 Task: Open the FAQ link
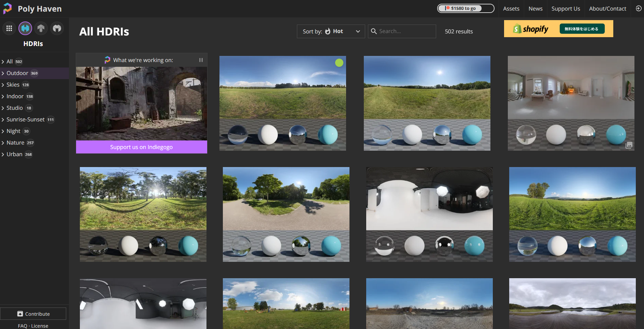pos(23,326)
